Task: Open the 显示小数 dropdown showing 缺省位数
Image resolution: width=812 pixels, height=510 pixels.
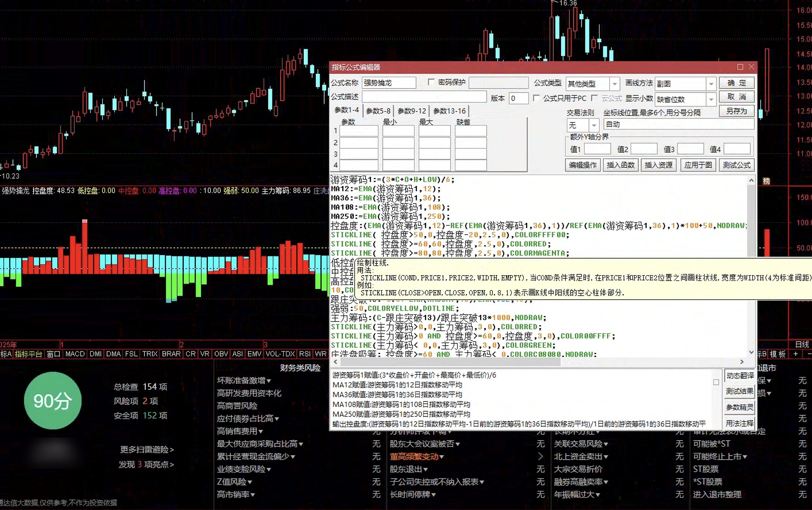Action: (x=711, y=99)
